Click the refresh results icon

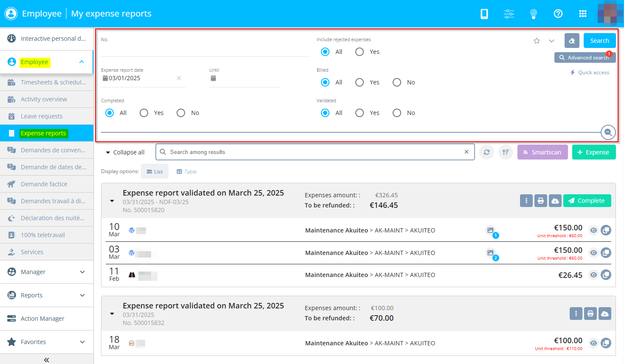coord(486,152)
